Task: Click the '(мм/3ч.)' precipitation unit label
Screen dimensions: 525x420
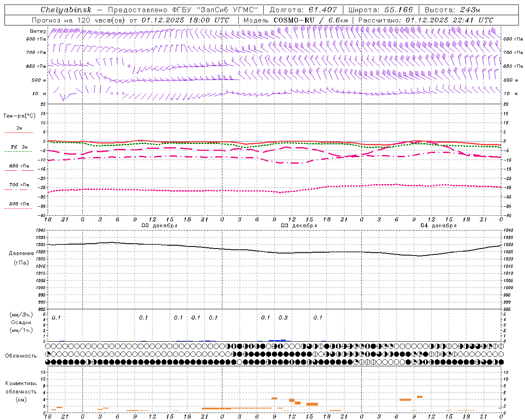Action: (21, 315)
